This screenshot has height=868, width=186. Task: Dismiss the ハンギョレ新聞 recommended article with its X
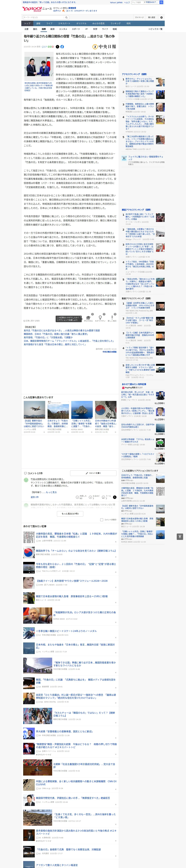click(44, 432)
